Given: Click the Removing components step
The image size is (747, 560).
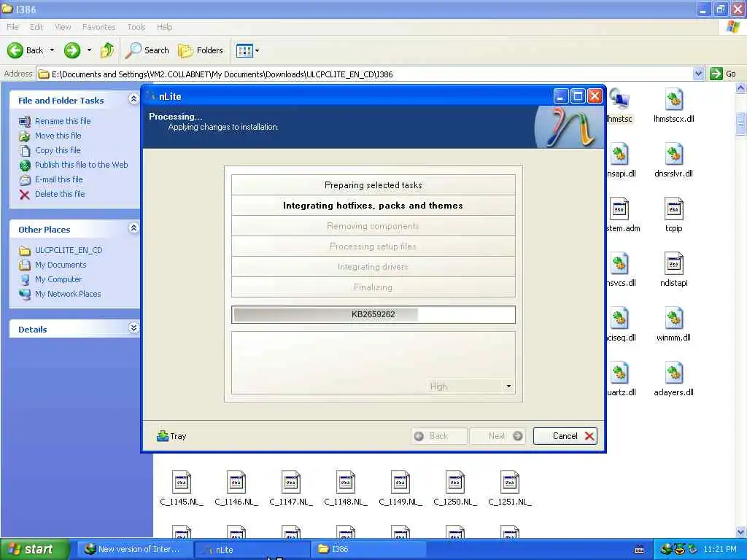Looking at the screenshot, I should [x=373, y=226].
